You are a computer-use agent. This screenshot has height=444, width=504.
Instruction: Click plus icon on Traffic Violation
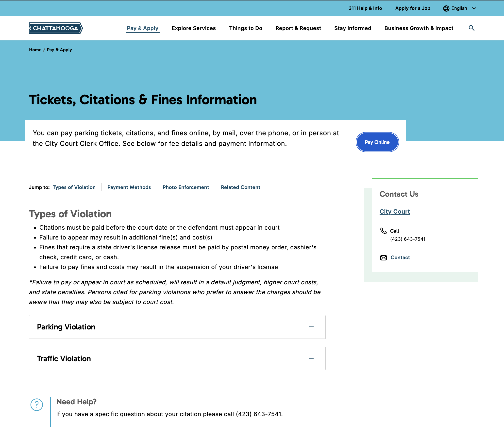311,359
